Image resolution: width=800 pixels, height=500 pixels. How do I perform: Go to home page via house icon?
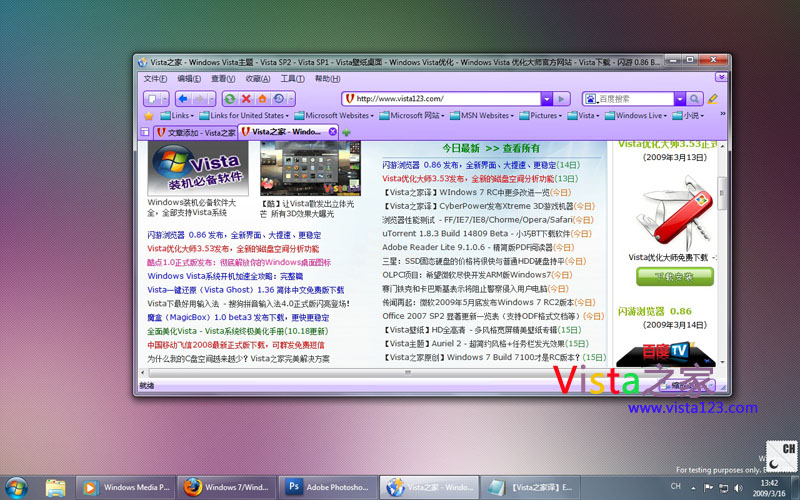(262, 99)
